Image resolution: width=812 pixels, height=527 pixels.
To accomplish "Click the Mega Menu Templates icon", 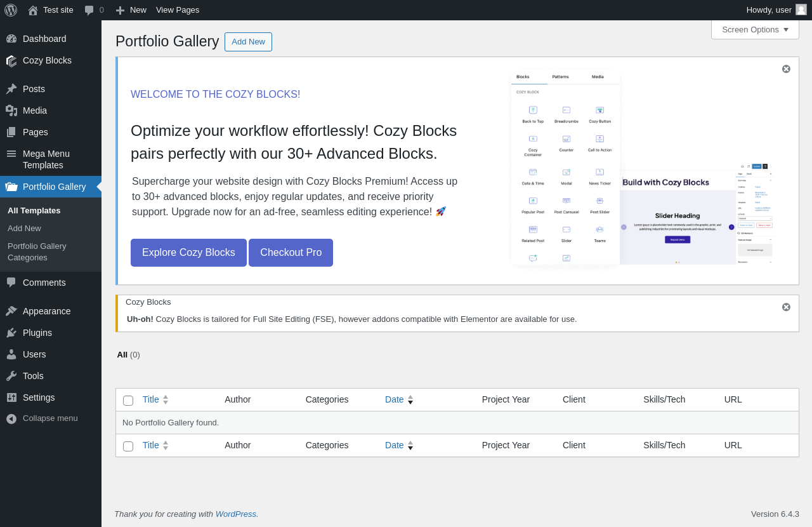I will (11, 154).
